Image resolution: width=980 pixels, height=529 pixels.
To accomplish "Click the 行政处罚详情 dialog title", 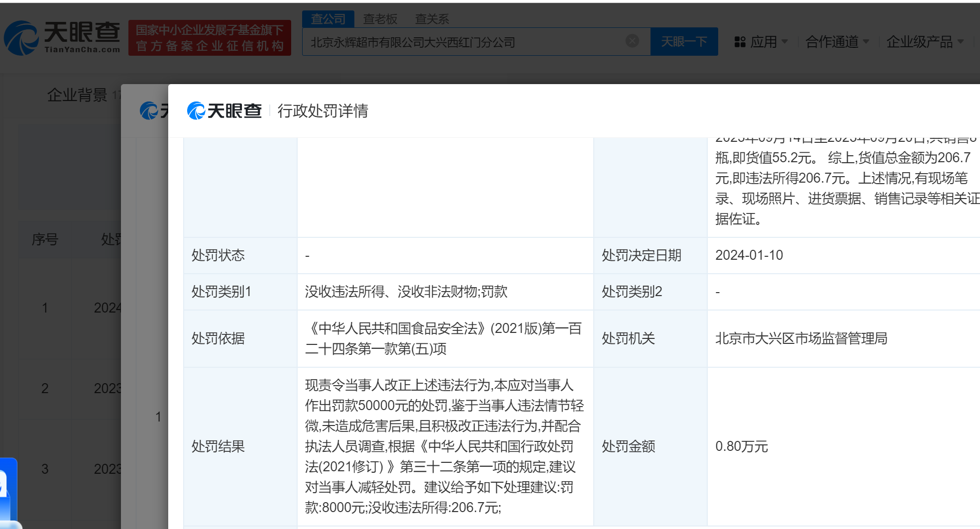I will (x=323, y=110).
